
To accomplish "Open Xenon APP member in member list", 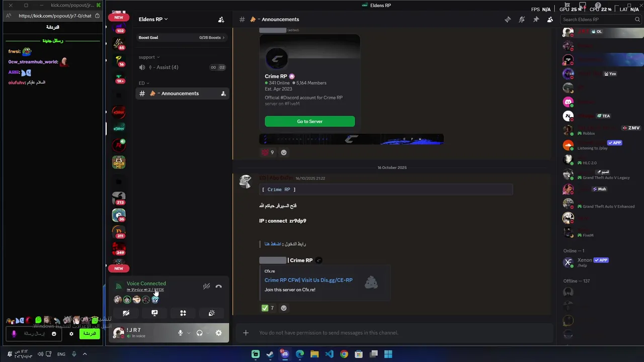I will point(602,262).
